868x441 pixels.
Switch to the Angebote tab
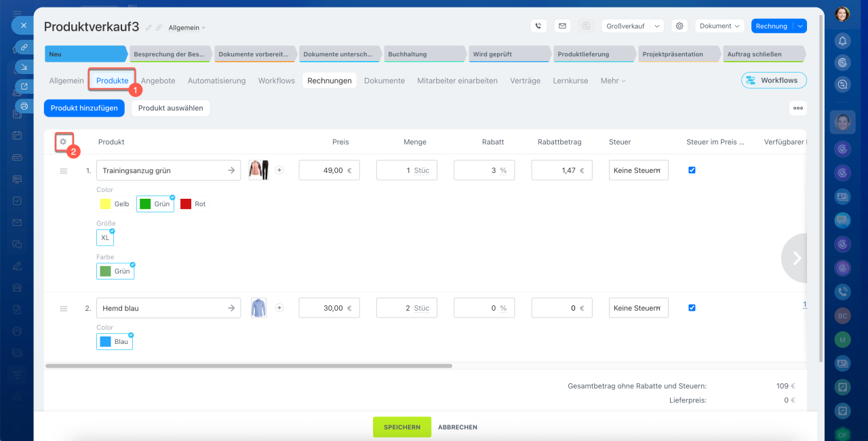pos(158,81)
